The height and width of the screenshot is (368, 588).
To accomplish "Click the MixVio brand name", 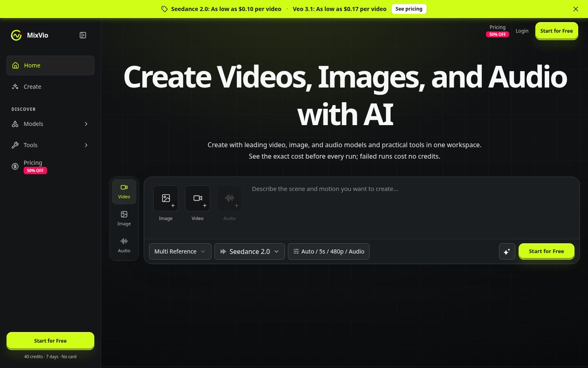I will click(38, 35).
